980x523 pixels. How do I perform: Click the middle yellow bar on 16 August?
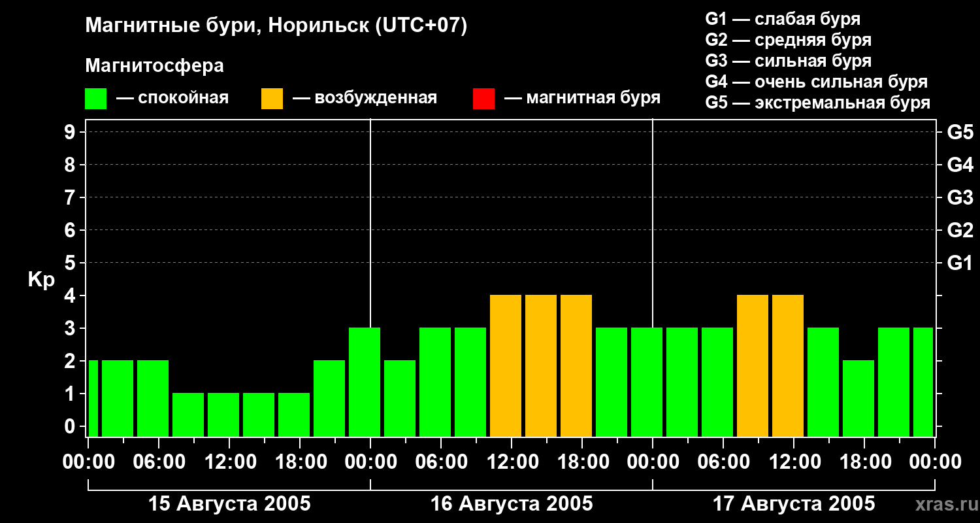[x=541, y=365]
